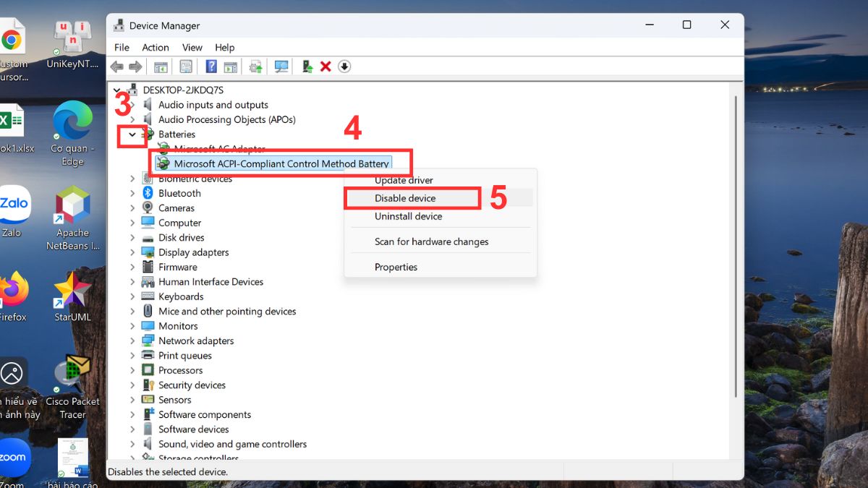
Task: Expand the Display adapters category arrow
Action: click(132, 252)
